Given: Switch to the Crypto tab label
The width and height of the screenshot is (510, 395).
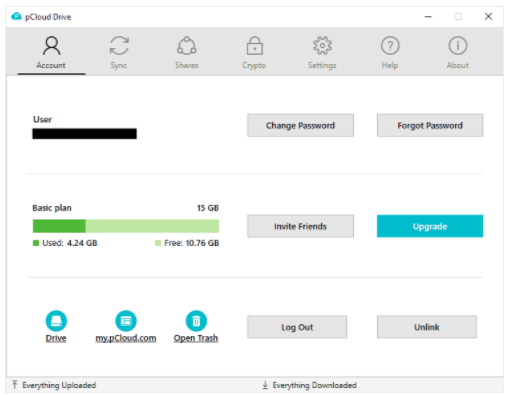Looking at the screenshot, I should 254,65.
